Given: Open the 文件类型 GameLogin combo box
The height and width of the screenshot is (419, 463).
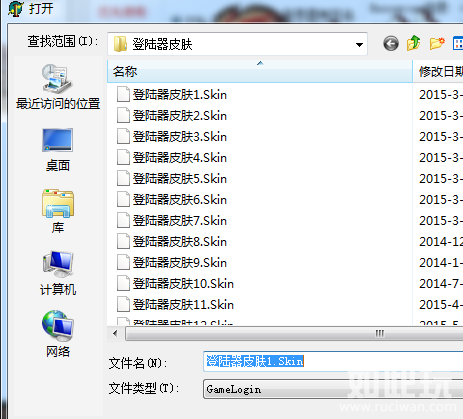Looking at the screenshot, I should [333, 389].
